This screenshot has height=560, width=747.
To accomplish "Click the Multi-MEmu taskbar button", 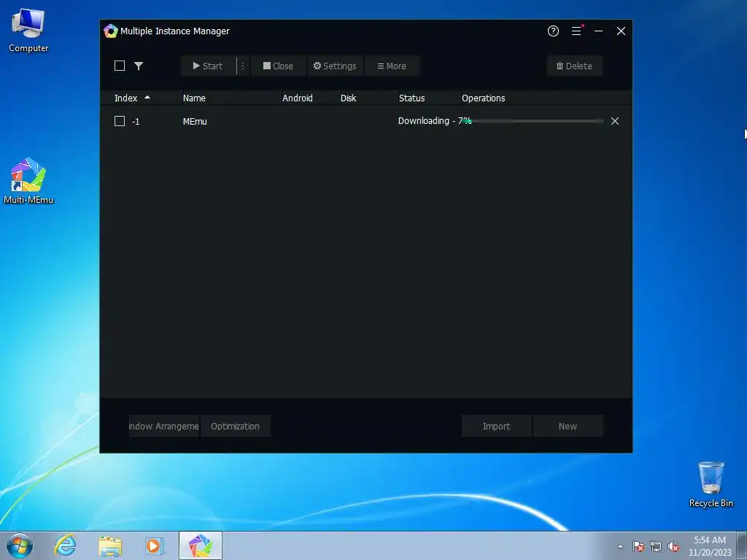I will pos(201,545).
